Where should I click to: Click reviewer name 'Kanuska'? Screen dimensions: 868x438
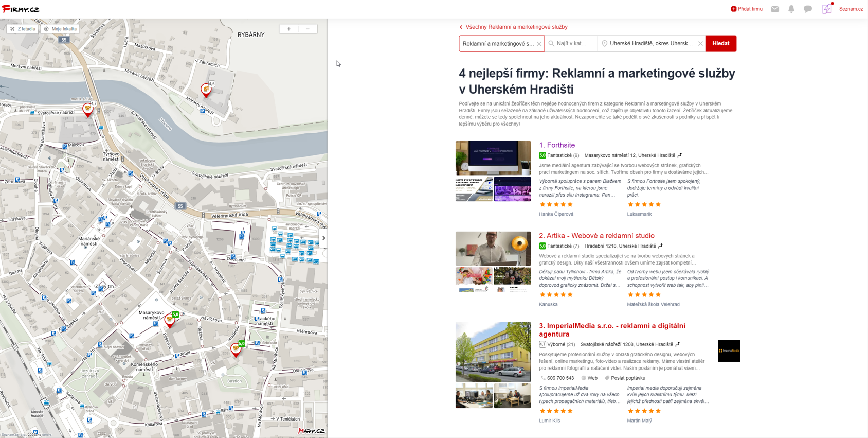(548, 304)
